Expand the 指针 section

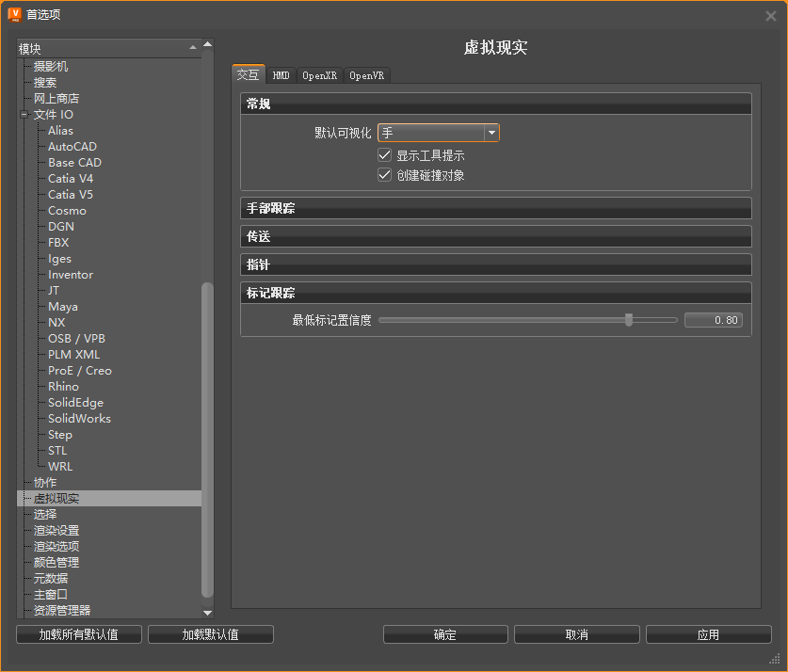[496, 264]
